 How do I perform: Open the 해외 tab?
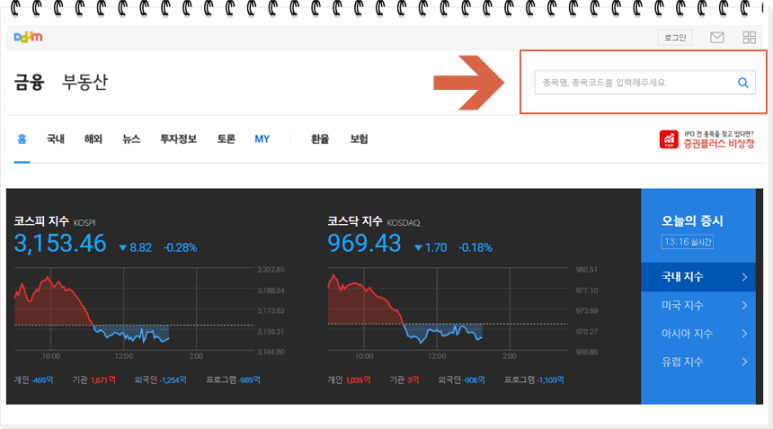(x=93, y=139)
